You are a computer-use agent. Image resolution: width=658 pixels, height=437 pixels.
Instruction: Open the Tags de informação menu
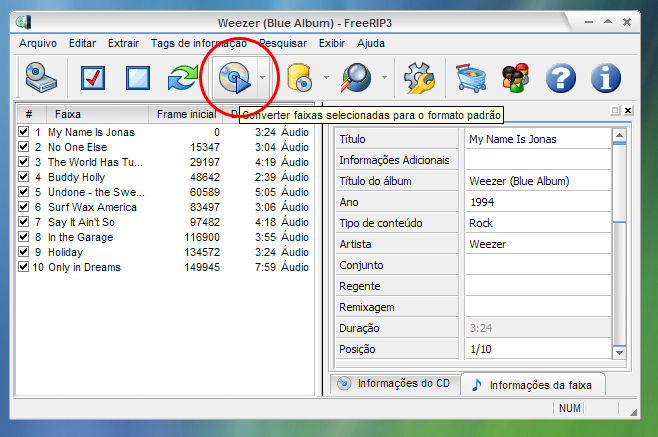coord(198,43)
